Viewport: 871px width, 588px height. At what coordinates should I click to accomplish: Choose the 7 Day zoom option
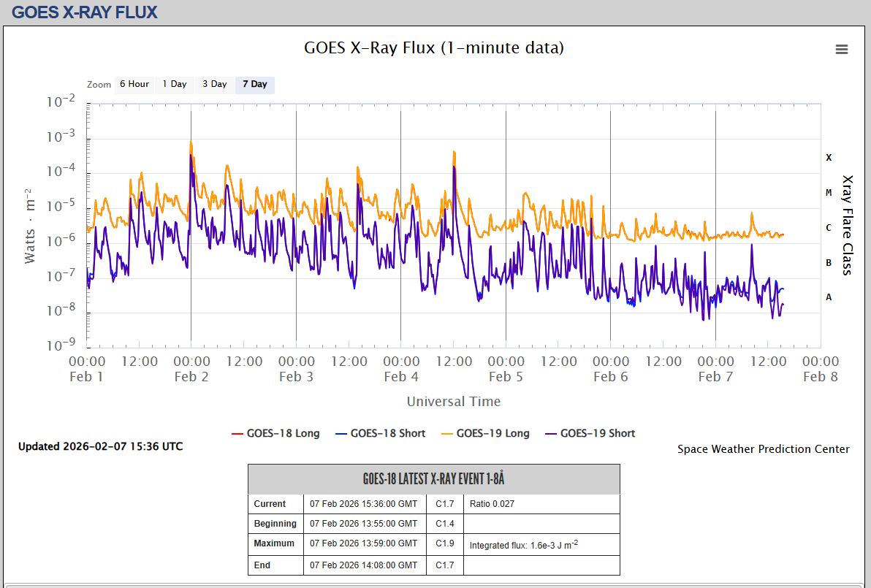(x=255, y=84)
